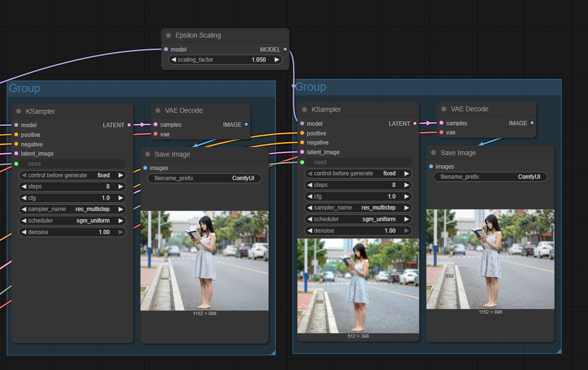Open sampler_name dropdown in the right Group KSampler
Screen dimensions: 588x370
point(358,208)
